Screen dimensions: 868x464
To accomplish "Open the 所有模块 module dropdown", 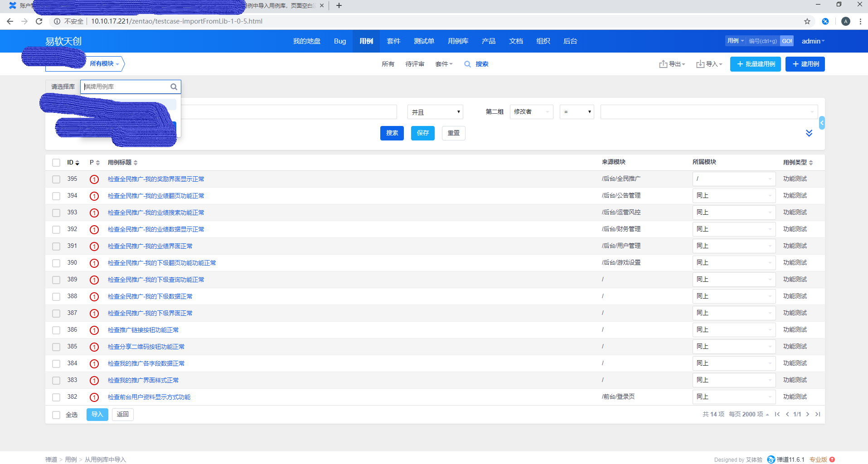I will point(104,64).
